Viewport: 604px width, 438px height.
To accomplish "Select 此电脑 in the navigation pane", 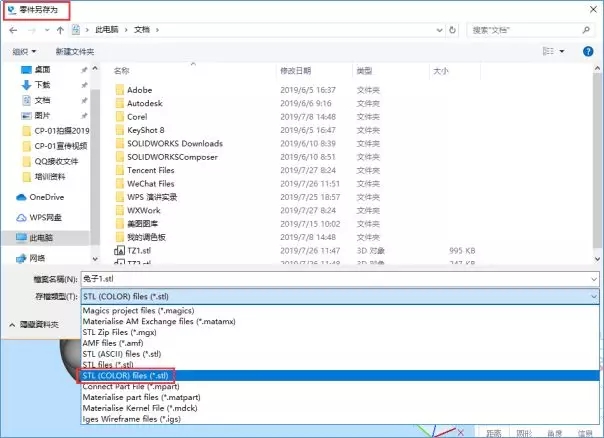I will 41,238.
